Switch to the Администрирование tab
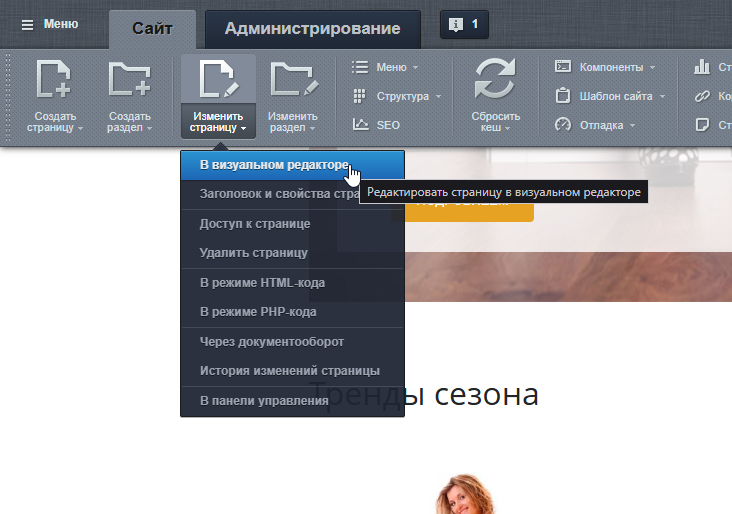Viewport: 732px width, 514px height. coord(312,29)
